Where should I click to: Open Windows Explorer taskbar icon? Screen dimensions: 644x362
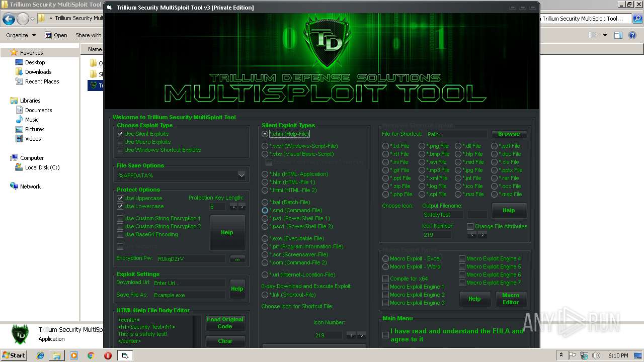point(57,355)
